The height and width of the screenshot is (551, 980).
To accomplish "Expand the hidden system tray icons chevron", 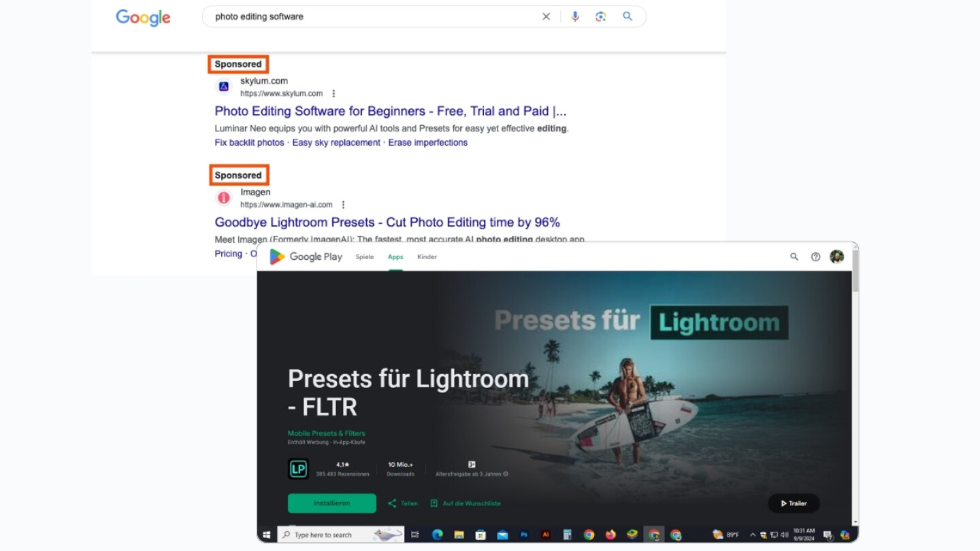I will coord(753,535).
